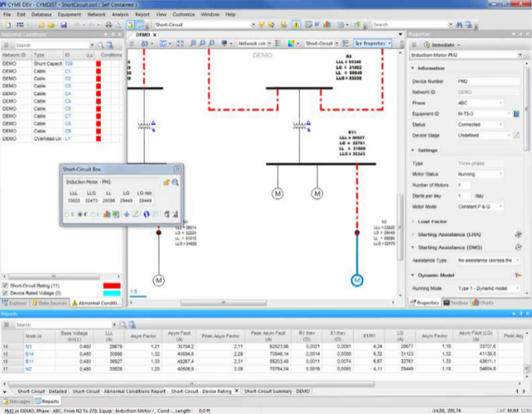This screenshot has width=532, height=414.
Task: Run analysis with lightning bolt icon
Action: [x=261, y=25]
